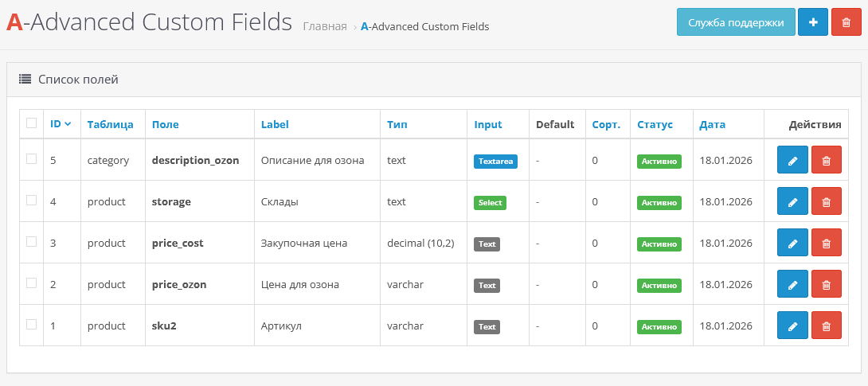
Task: Click the blue plus add-field icon
Action: (813, 22)
